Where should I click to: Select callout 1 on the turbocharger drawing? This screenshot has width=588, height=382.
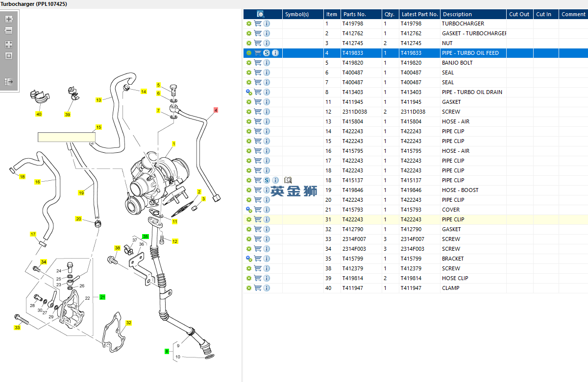point(173,144)
